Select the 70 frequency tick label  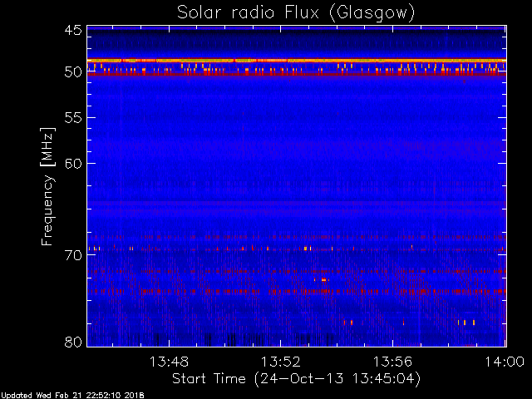click(x=73, y=255)
